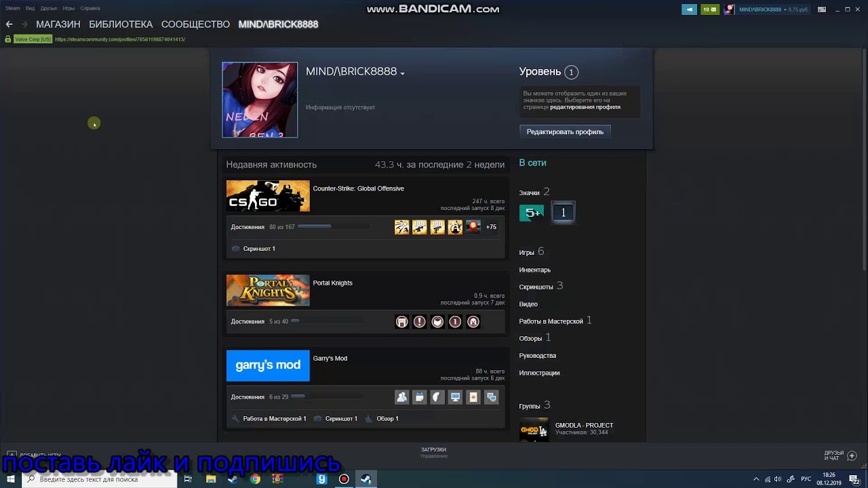Click the fifth CS:GO achievement red icon
The height and width of the screenshot is (488, 868).
(x=473, y=227)
